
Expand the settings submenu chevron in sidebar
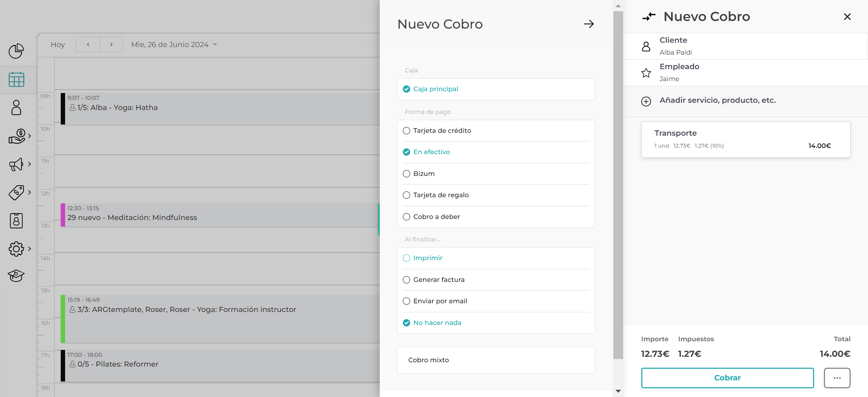point(30,249)
